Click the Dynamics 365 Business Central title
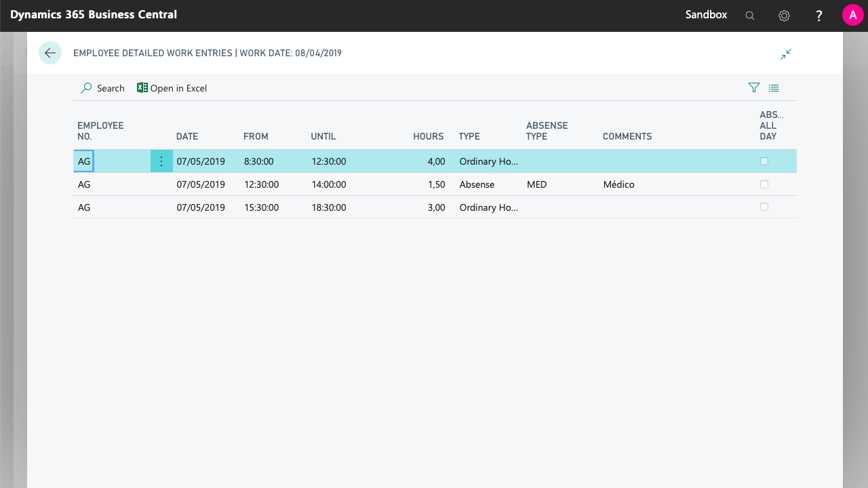868x488 pixels. point(94,14)
